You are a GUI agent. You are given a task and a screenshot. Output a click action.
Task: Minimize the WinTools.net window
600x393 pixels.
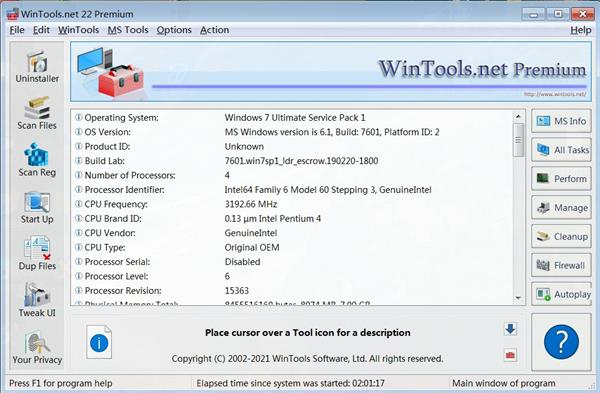pyautogui.click(x=533, y=14)
